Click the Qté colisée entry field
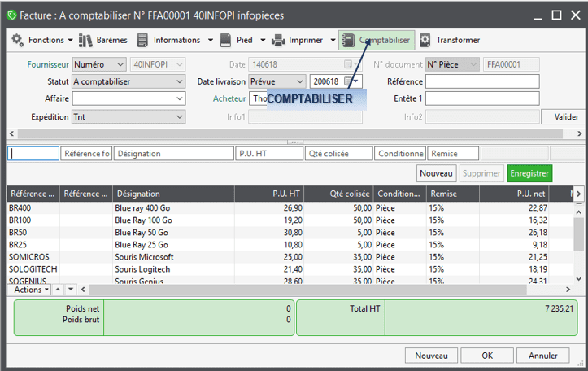 338,154
